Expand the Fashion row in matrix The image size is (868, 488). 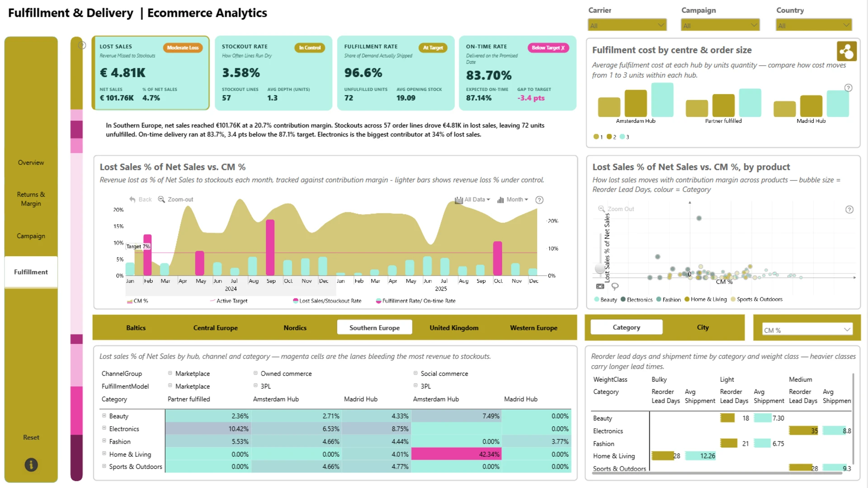tap(104, 441)
